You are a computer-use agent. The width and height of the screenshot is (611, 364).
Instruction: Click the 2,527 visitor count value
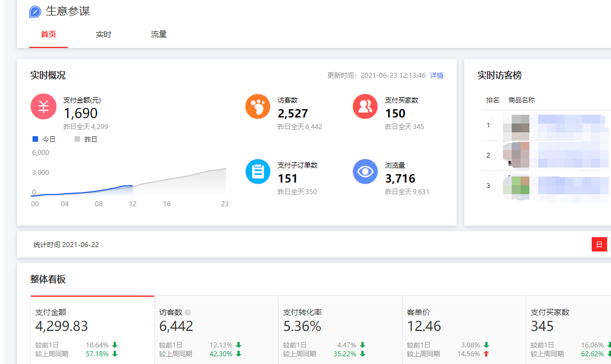pos(293,114)
